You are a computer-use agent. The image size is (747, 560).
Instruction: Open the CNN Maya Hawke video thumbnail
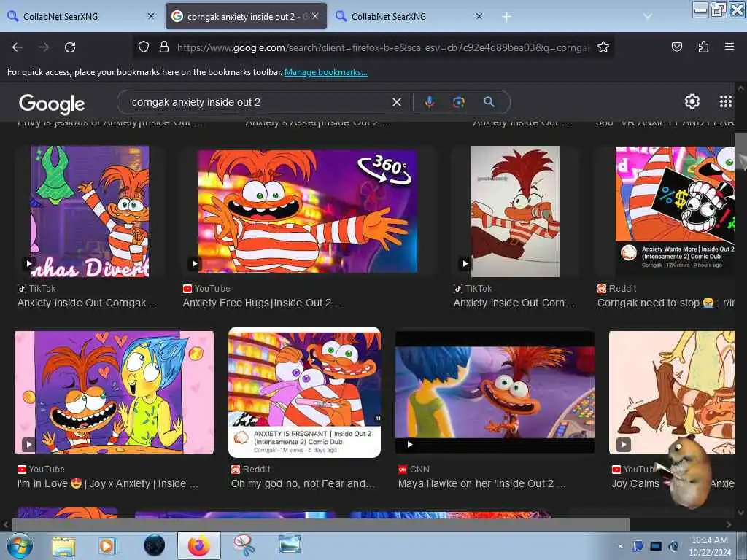tap(495, 392)
